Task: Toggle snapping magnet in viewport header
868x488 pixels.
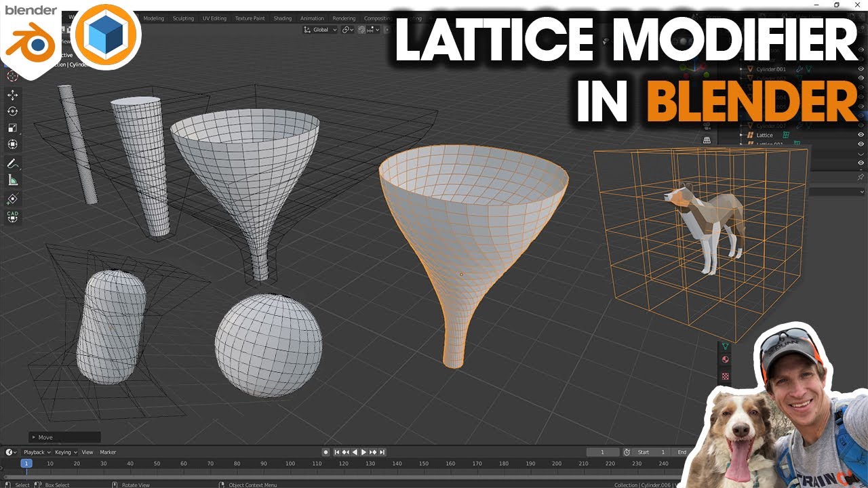Action: coord(362,30)
